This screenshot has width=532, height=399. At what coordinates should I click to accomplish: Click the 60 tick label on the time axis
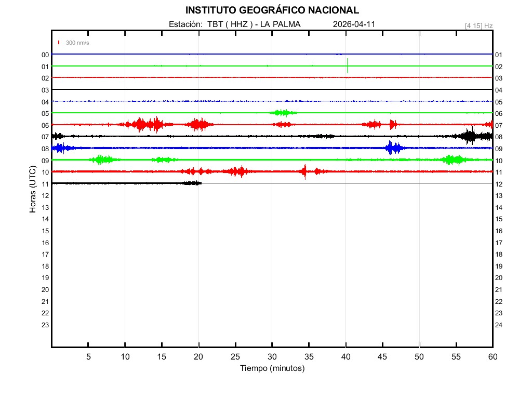point(492,357)
